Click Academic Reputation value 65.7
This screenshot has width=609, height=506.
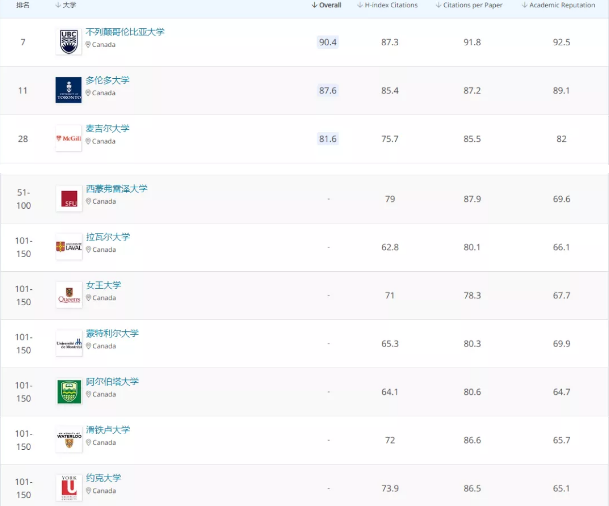point(562,440)
